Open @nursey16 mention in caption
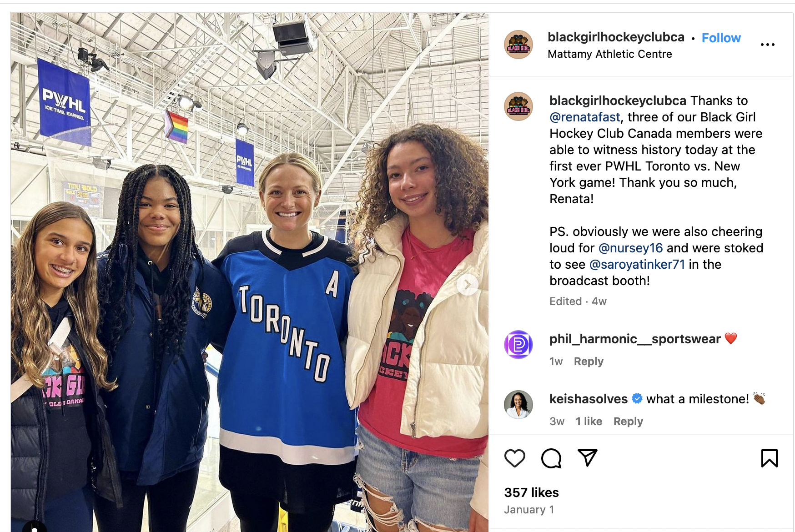 (x=631, y=248)
